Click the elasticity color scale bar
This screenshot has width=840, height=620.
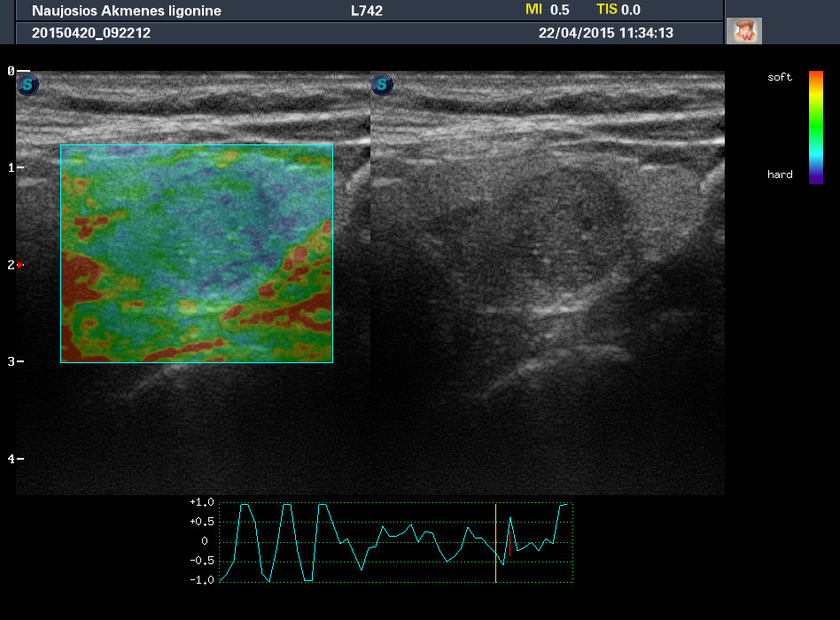[x=816, y=127]
